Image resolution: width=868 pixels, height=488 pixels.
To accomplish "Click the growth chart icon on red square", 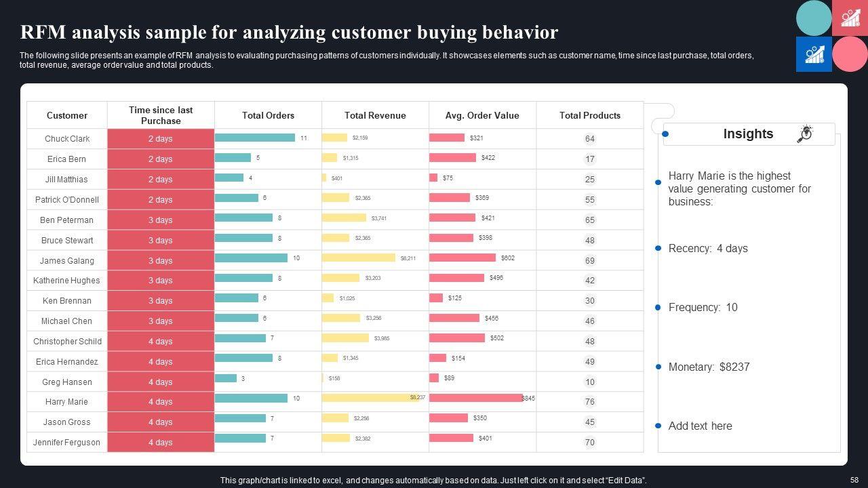I will pos(850,18).
